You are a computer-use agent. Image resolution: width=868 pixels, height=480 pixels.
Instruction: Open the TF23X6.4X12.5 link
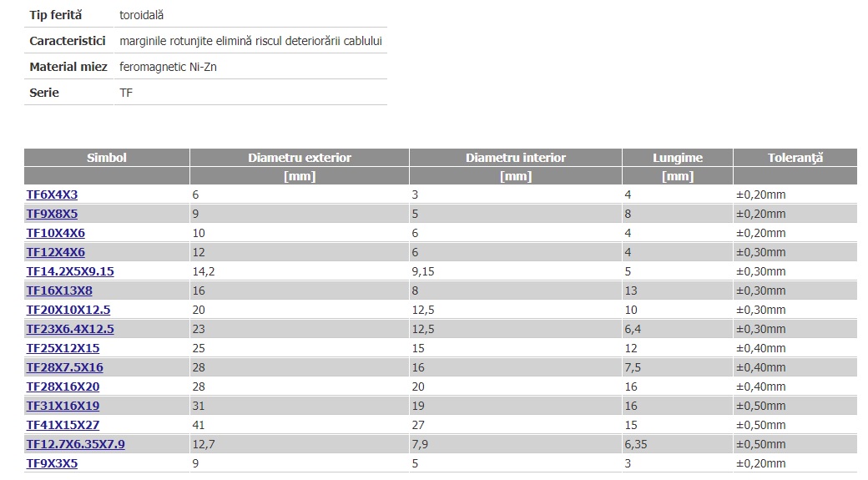(x=70, y=329)
